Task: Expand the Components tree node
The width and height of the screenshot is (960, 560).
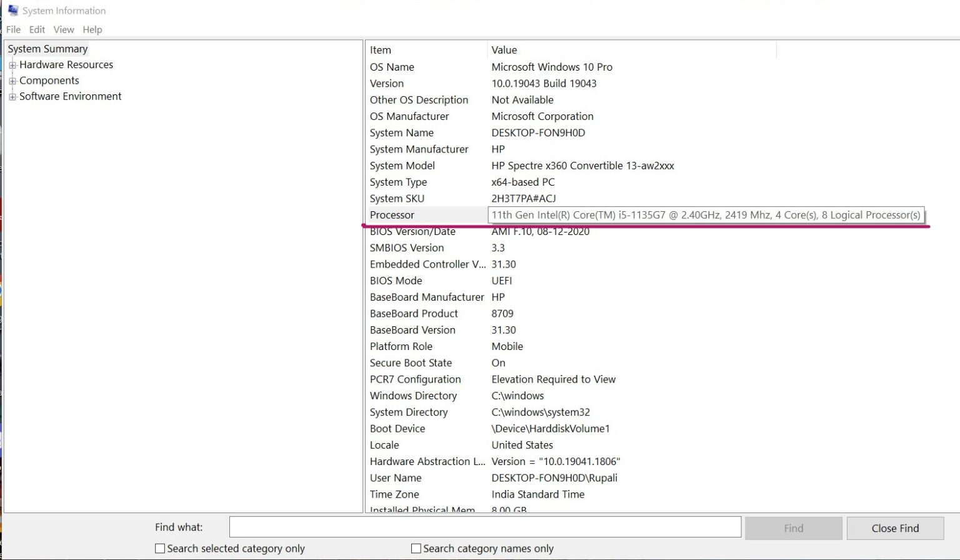Action: tap(12, 80)
